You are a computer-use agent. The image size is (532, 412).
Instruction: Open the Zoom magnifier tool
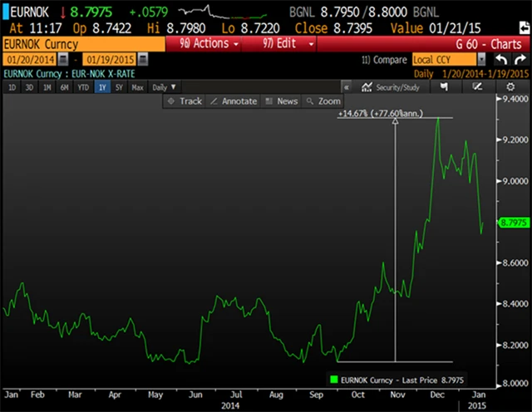(323, 101)
